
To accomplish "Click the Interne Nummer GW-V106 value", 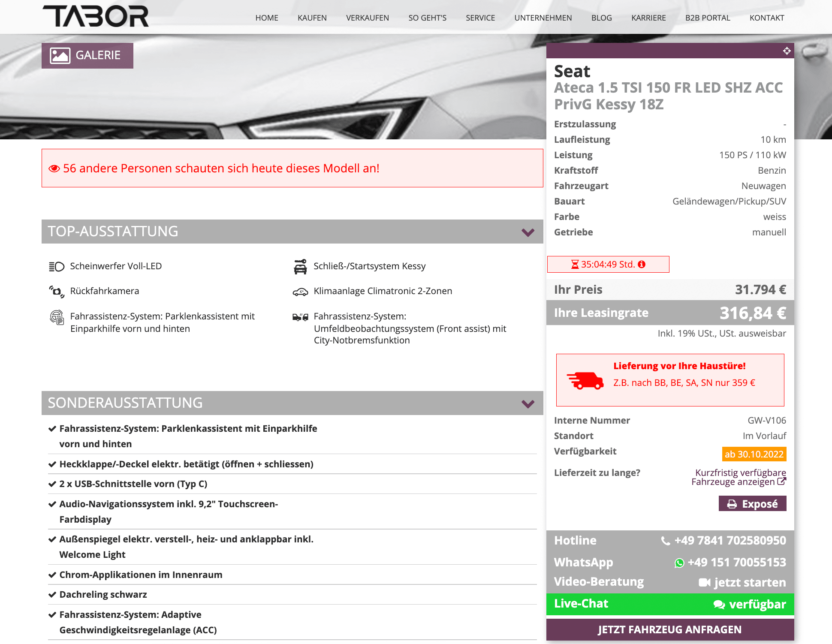I will (x=767, y=421).
